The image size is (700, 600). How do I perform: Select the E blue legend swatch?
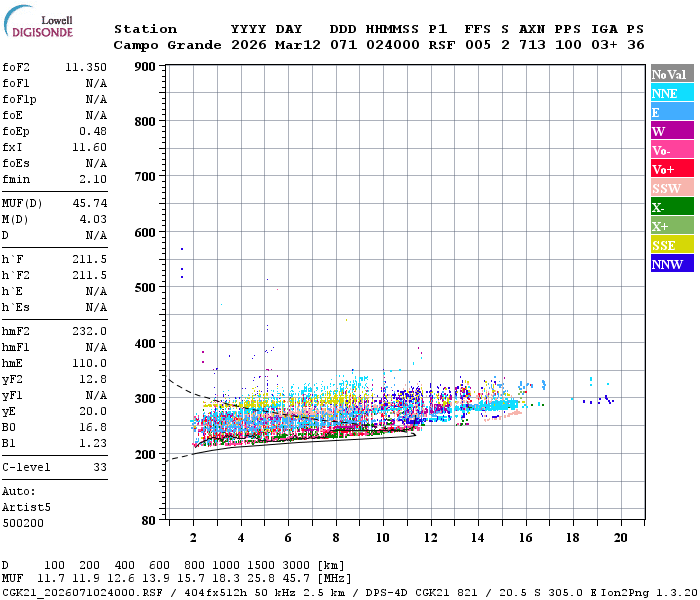672,112
